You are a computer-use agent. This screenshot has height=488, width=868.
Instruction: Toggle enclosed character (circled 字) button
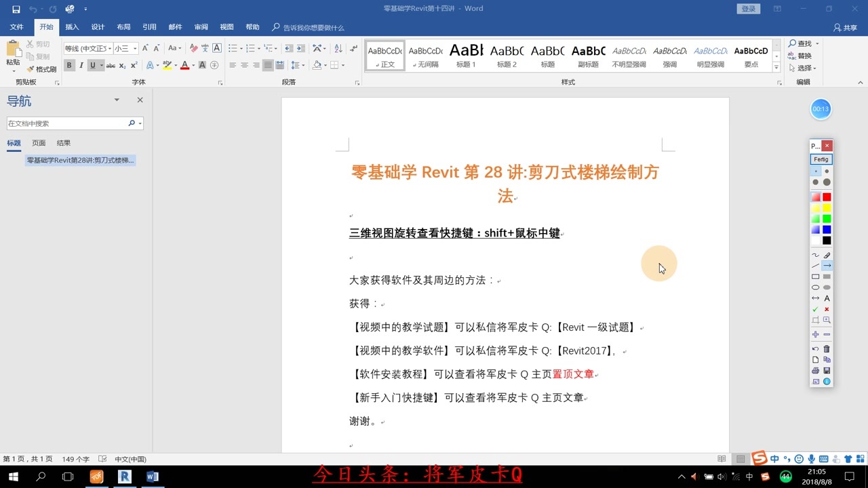point(214,66)
